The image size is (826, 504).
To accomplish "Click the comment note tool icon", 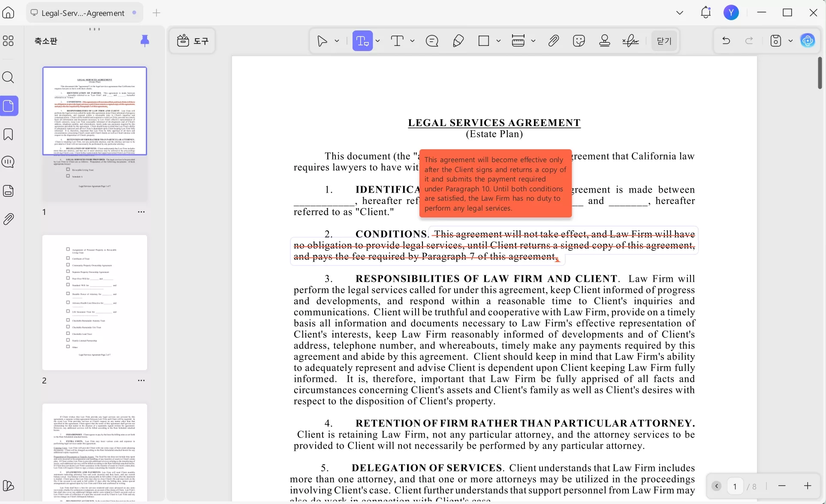I will (432, 41).
